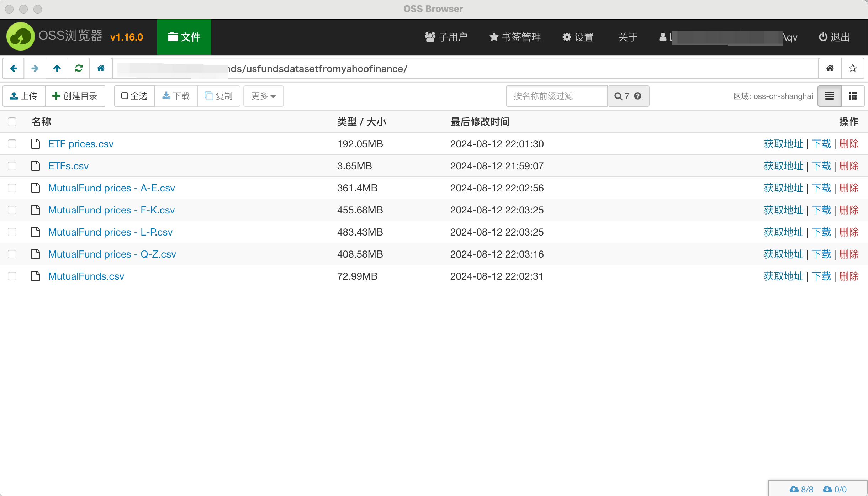Screen dimensions: 868x496
Task: Click the search help question icon
Action: point(637,96)
